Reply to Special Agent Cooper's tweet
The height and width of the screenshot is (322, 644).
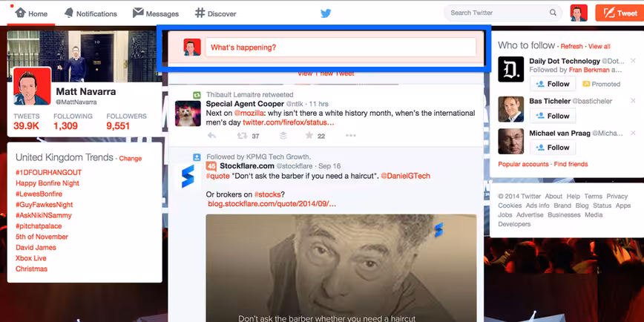(x=211, y=136)
